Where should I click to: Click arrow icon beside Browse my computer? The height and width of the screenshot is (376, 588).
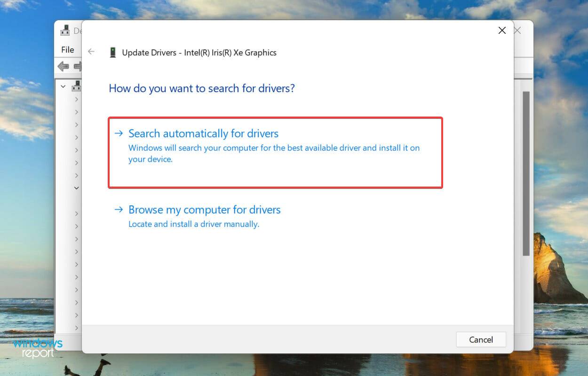pos(119,210)
